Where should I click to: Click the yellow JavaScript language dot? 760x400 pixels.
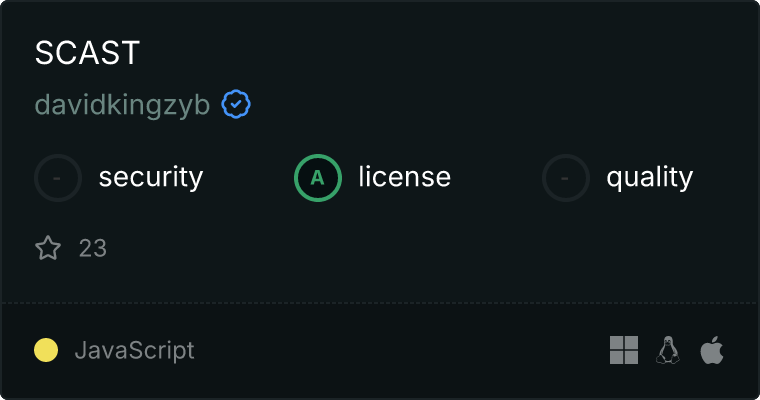(x=46, y=350)
